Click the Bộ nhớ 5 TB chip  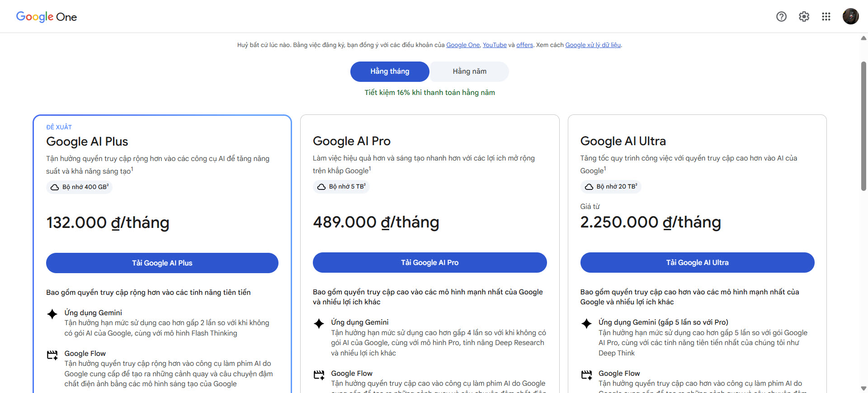341,187
